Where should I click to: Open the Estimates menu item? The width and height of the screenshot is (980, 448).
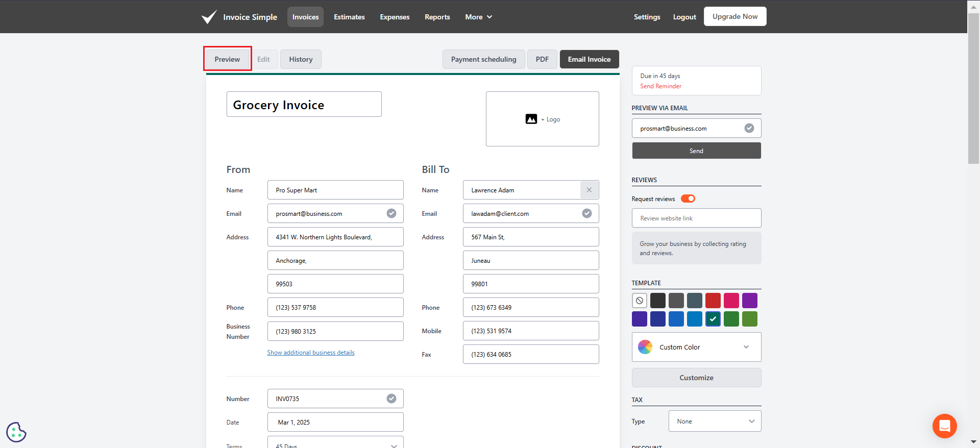(x=349, y=17)
